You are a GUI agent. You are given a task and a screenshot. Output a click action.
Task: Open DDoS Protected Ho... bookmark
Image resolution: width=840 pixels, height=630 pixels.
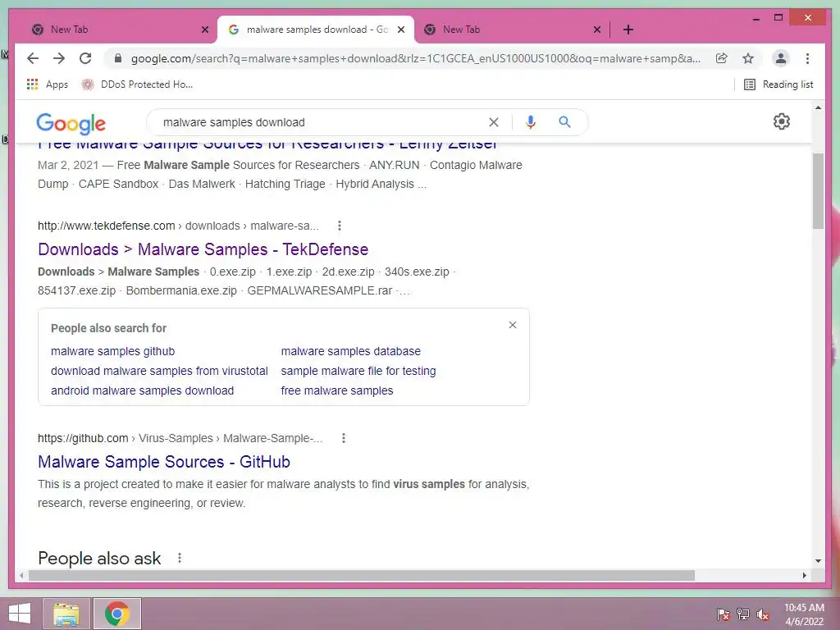[137, 84]
